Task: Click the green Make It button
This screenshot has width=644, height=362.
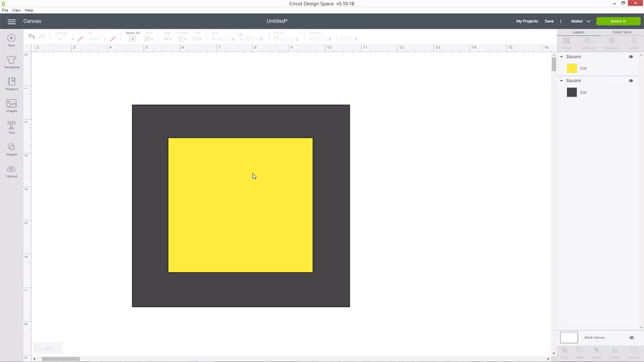Action: coord(618,21)
